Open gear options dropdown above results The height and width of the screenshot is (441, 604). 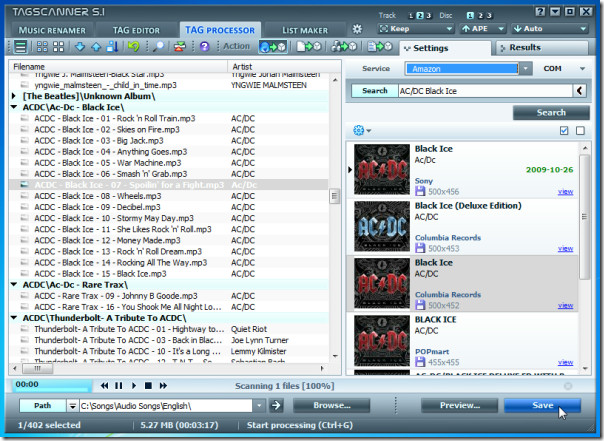pyautogui.click(x=362, y=131)
